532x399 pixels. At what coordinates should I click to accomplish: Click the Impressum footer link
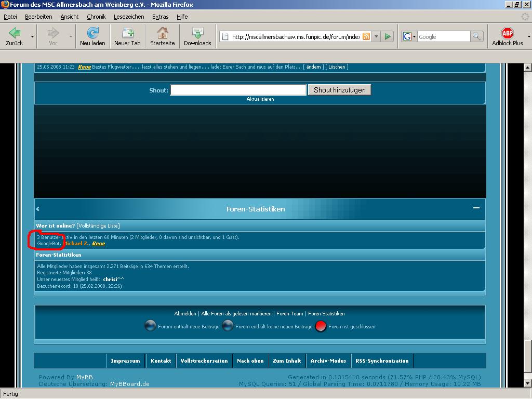point(125,361)
